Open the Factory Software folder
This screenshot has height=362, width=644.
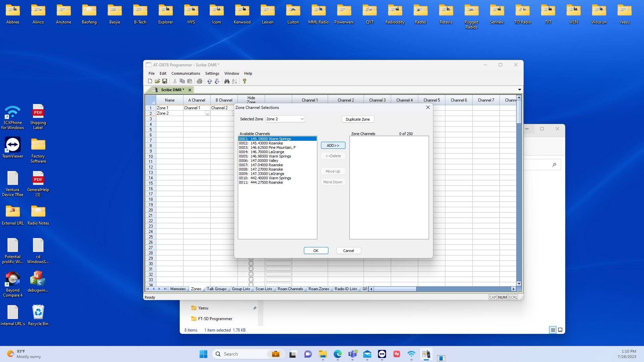click(x=38, y=150)
